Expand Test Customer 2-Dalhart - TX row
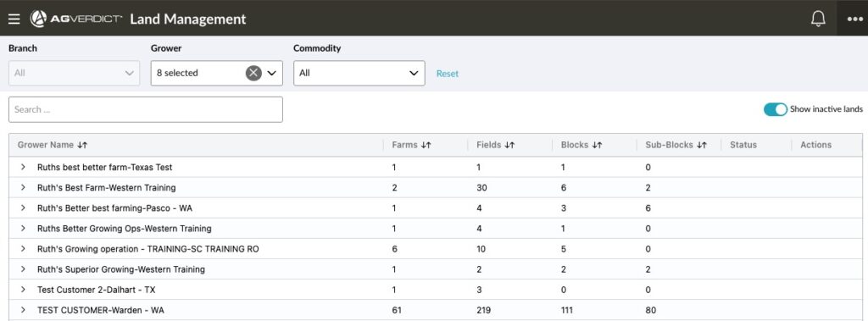The height and width of the screenshot is (321, 868). click(x=23, y=290)
